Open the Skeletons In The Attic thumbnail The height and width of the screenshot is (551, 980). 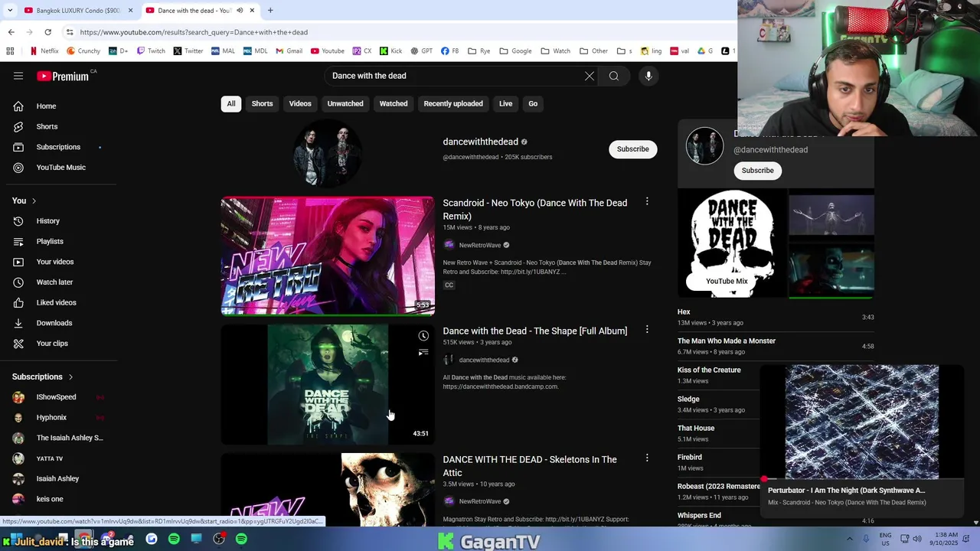(328, 490)
